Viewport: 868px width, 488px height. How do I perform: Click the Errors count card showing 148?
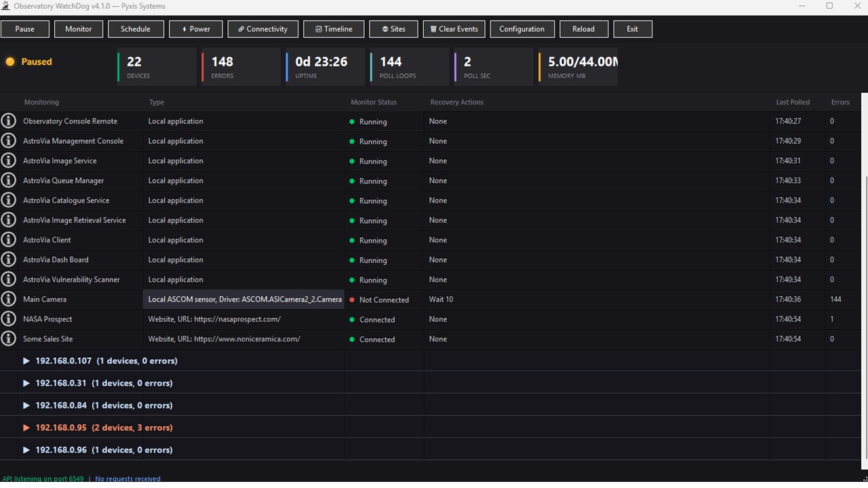[241, 66]
